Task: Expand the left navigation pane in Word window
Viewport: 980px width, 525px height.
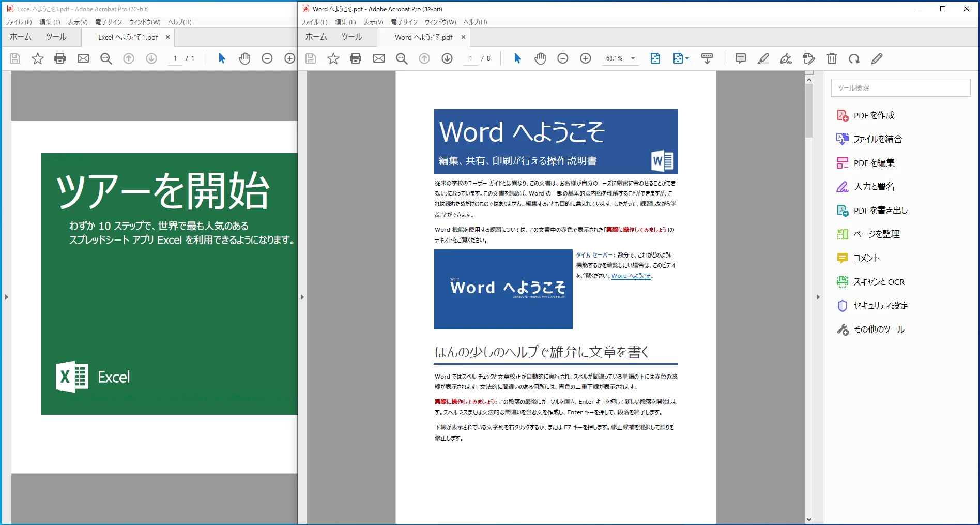Action: click(x=302, y=297)
